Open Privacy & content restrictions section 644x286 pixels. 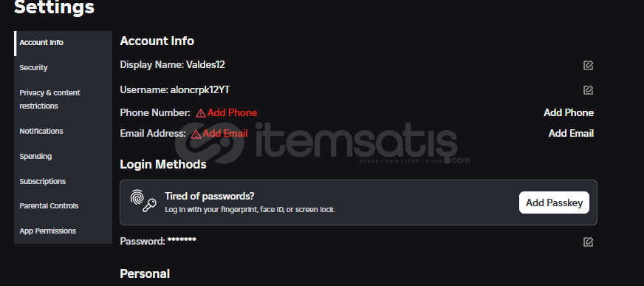pos(63,100)
